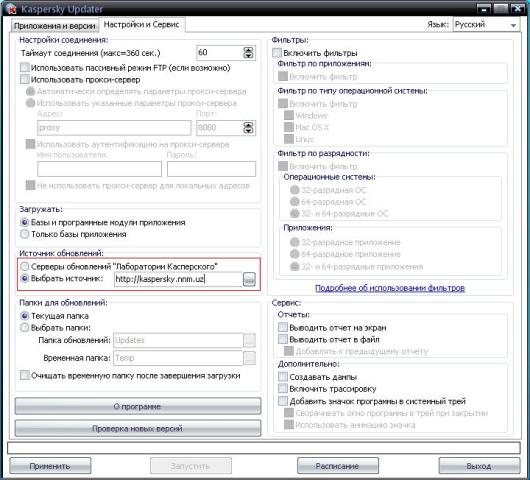The height and width of the screenshot is (480, 530).
Task: Open the browse button beside update source URL
Action: tap(249, 280)
